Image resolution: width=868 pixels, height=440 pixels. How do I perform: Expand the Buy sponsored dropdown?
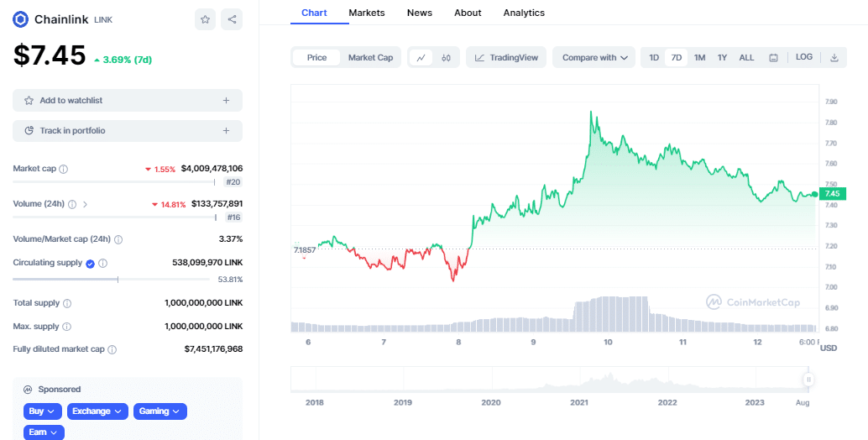point(42,411)
